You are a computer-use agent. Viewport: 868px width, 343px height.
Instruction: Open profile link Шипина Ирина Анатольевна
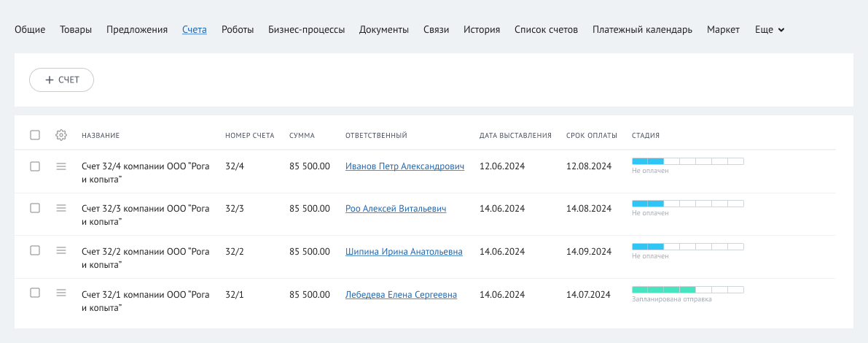tap(404, 252)
